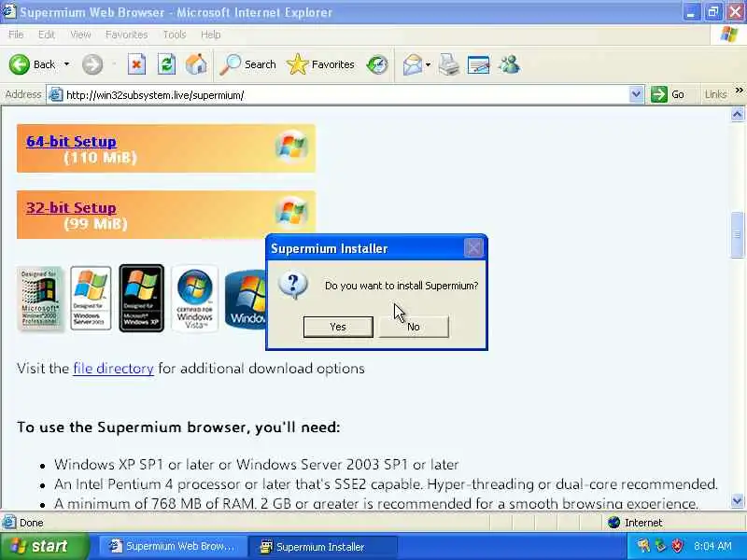The width and height of the screenshot is (747, 560).
Task: Go to Home page icon
Action: (196, 64)
